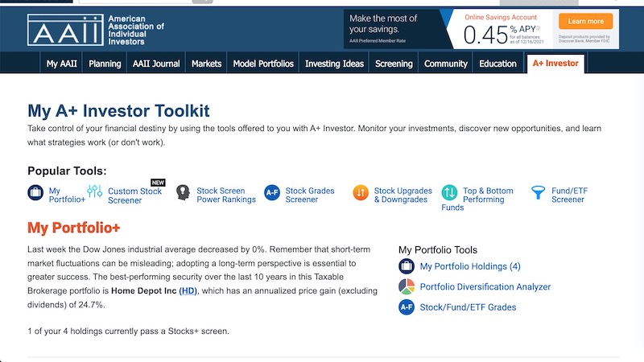Click the Fund/ETF Screener funnel icon
Screen dimensions: 644x362
538,192
